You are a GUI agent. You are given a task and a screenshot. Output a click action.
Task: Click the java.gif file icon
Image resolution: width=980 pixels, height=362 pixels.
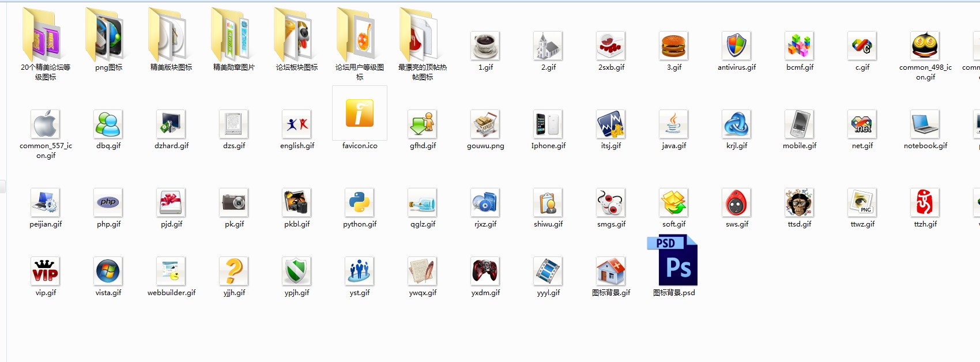674,125
